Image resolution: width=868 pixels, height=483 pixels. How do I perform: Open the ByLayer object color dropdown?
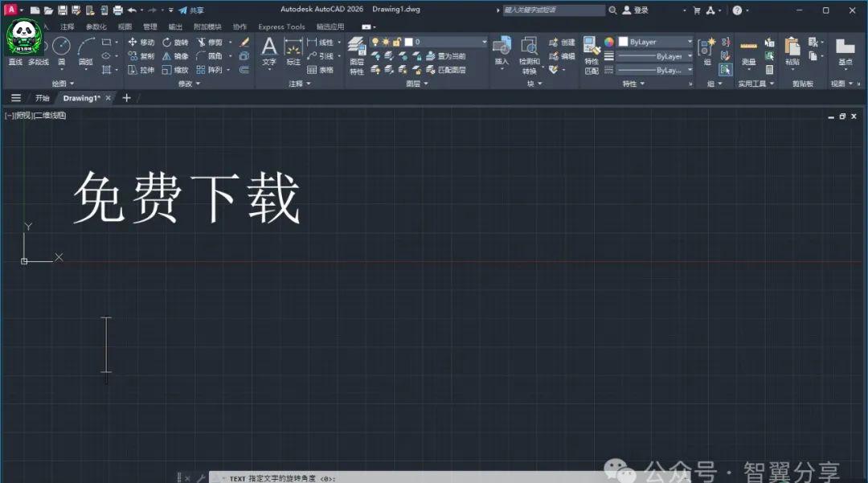(655, 42)
